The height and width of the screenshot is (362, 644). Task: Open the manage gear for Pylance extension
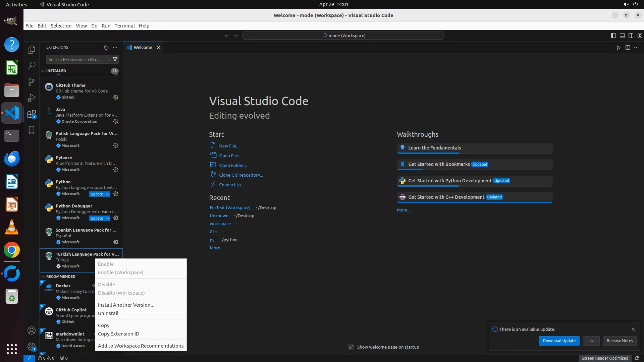tap(116, 170)
